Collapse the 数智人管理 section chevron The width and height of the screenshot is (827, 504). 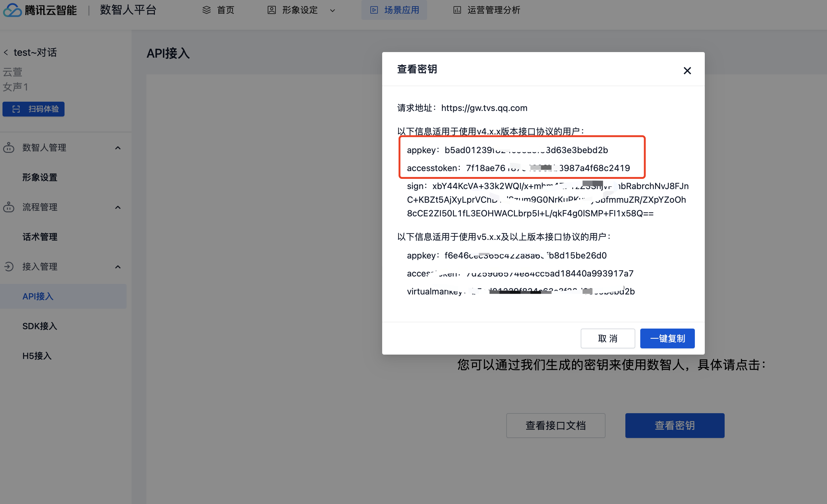click(x=118, y=148)
